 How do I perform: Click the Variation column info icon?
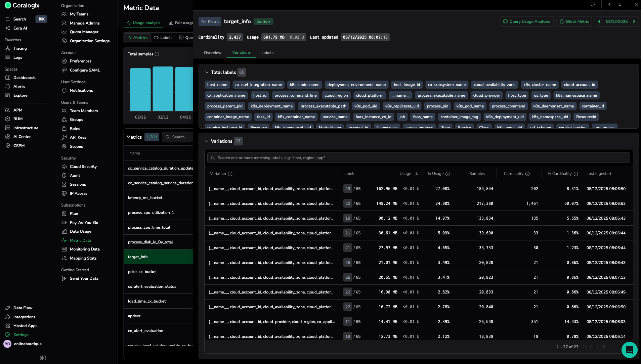tap(230, 174)
